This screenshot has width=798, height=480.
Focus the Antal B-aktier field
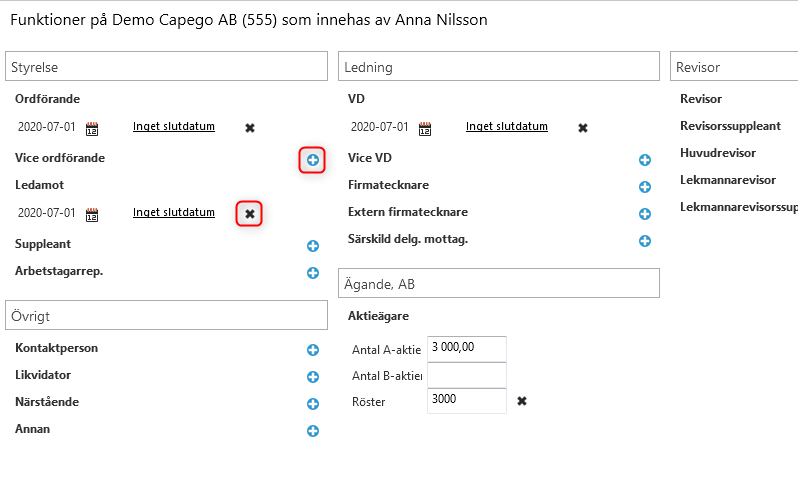pyautogui.click(x=467, y=375)
